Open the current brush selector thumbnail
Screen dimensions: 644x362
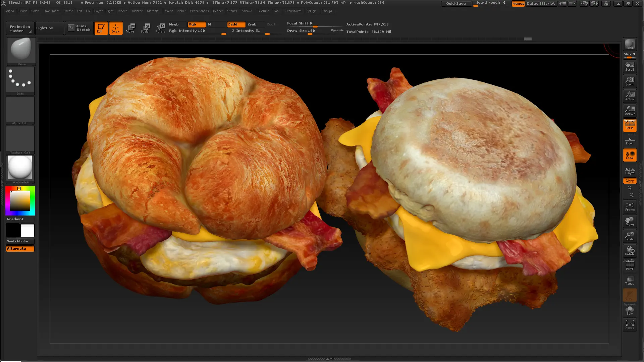(21, 51)
